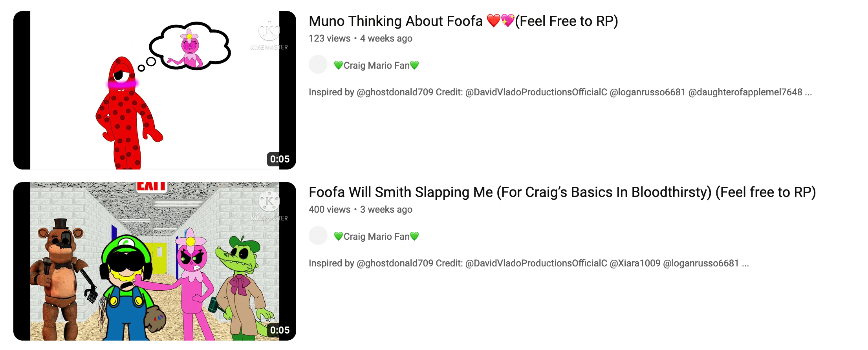Image resolution: width=868 pixels, height=350 pixels.
Task: Open the Muno Thinking About Foofa video thumbnail
Action: [x=155, y=90]
